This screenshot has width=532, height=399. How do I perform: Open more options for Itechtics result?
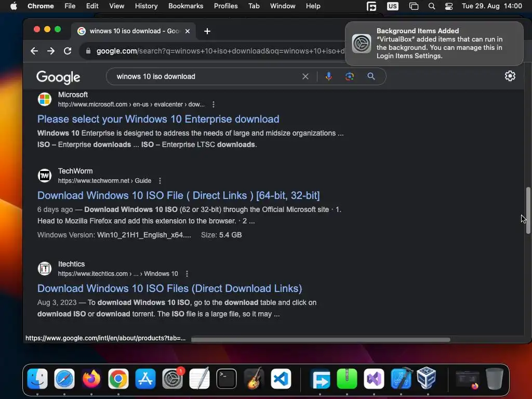[187, 274]
